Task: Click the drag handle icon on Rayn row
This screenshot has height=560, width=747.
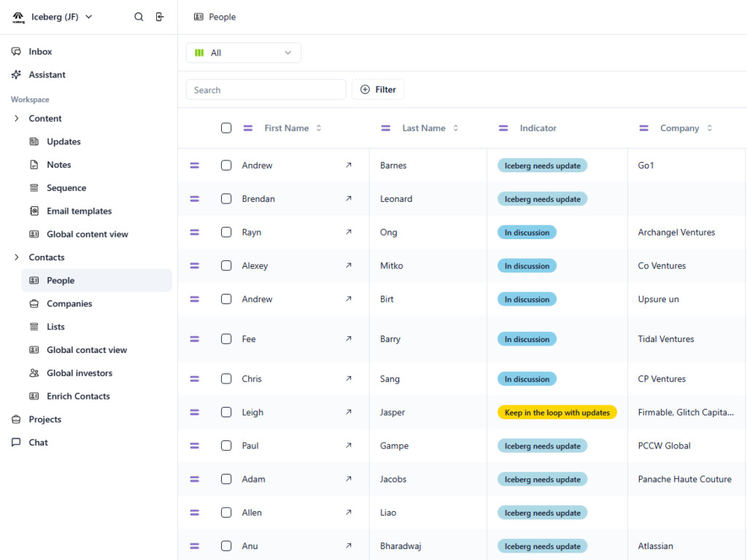Action: pyautogui.click(x=195, y=233)
